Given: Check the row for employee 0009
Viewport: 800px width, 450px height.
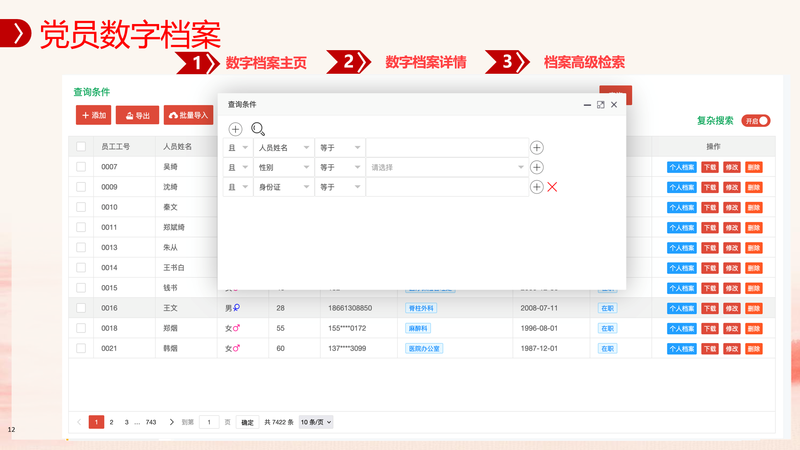Looking at the screenshot, I should (81, 187).
